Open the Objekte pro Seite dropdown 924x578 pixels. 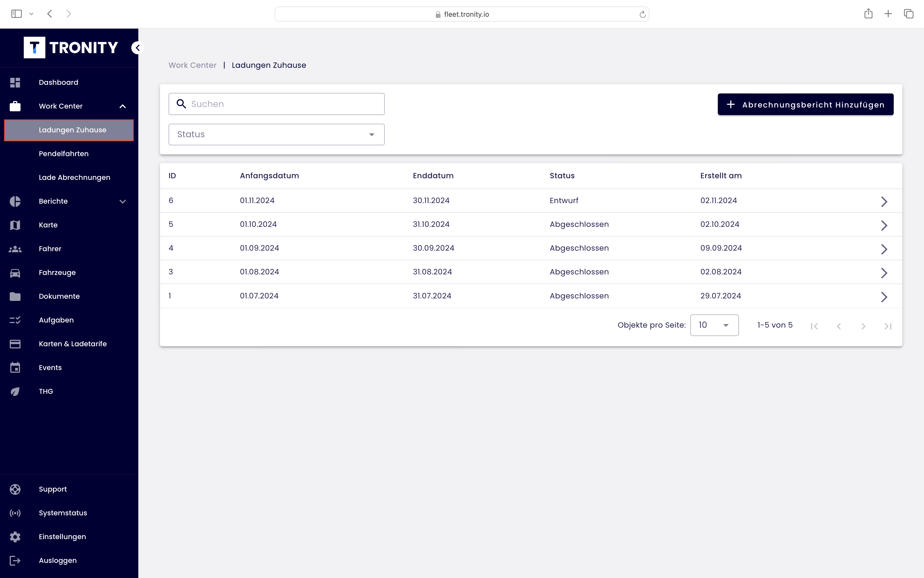714,325
